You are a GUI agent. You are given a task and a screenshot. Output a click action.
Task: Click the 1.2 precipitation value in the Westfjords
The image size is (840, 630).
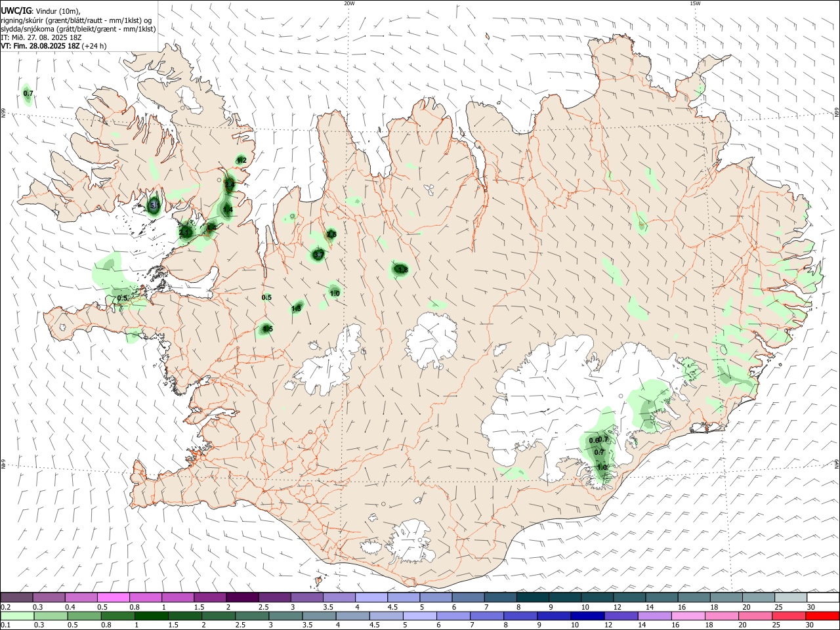click(x=241, y=160)
